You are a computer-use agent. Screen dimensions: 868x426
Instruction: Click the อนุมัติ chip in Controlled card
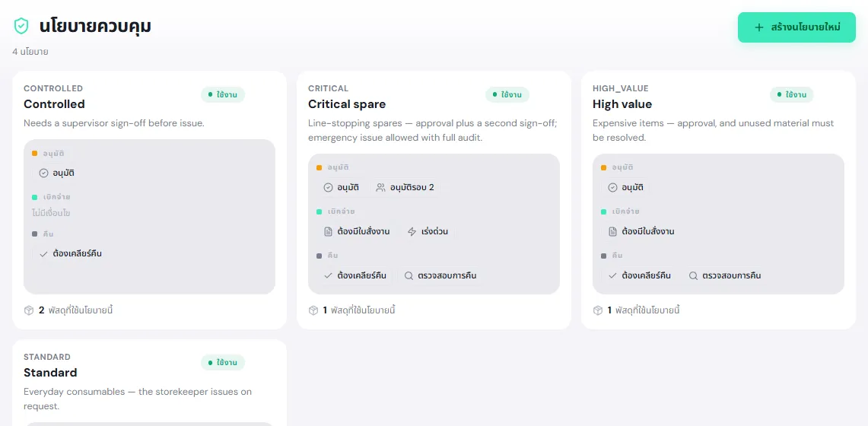click(x=56, y=173)
